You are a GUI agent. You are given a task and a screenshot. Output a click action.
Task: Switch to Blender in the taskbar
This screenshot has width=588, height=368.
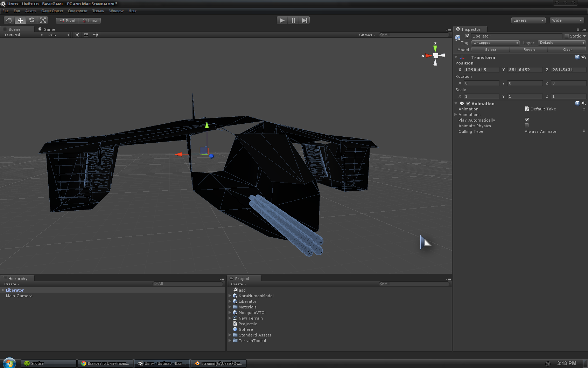tap(219, 363)
